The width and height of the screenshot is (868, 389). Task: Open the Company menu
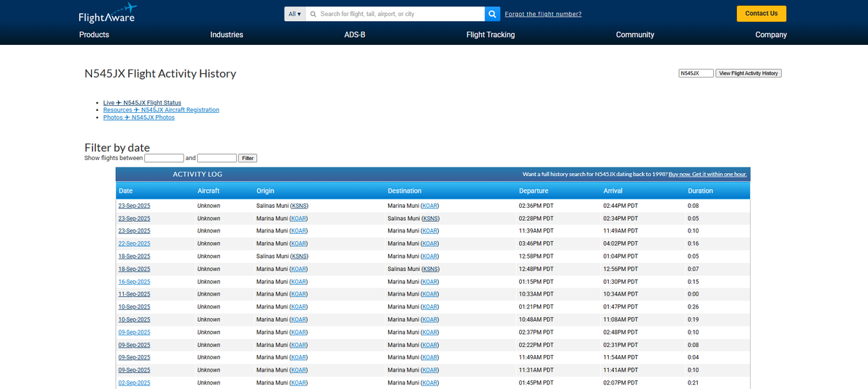coord(770,34)
